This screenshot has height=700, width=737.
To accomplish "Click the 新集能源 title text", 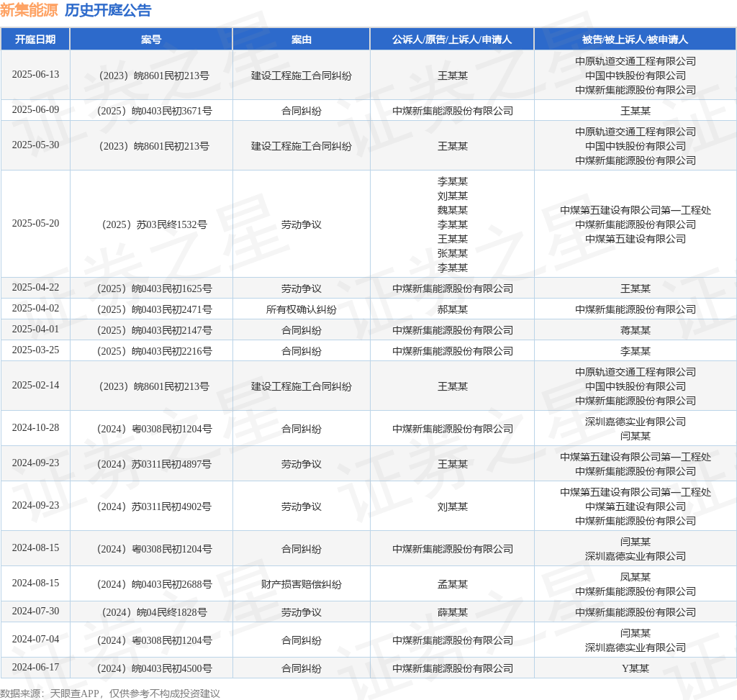I will click(29, 10).
